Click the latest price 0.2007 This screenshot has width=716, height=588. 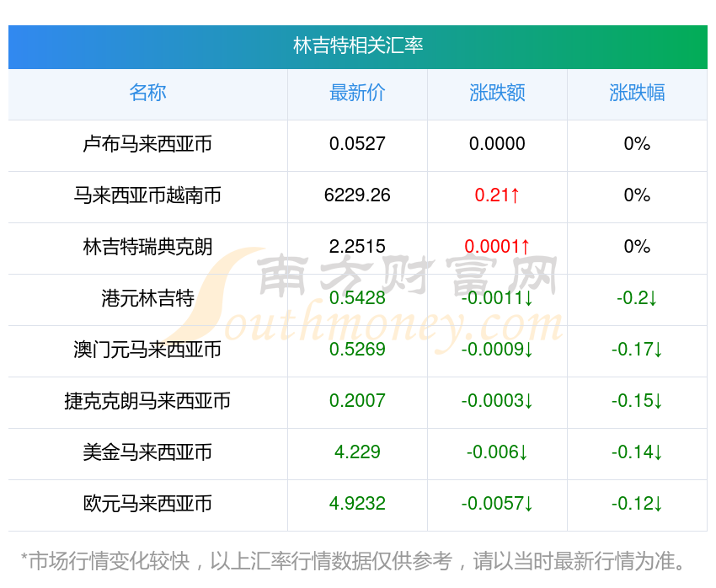357,401
